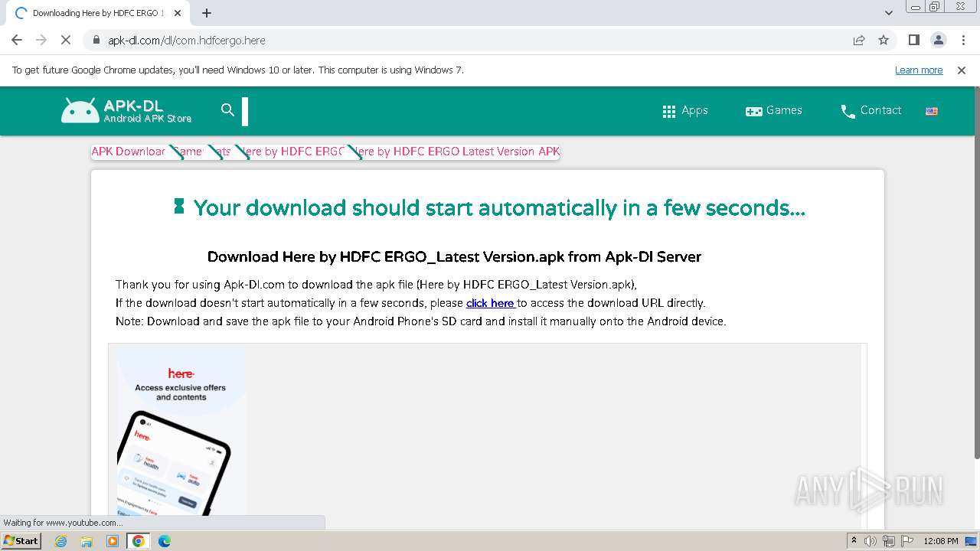The image size is (980, 551).
Task: Open Here by HDFC ERGO Latest Version APK breadcrumb
Action: tap(458, 152)
